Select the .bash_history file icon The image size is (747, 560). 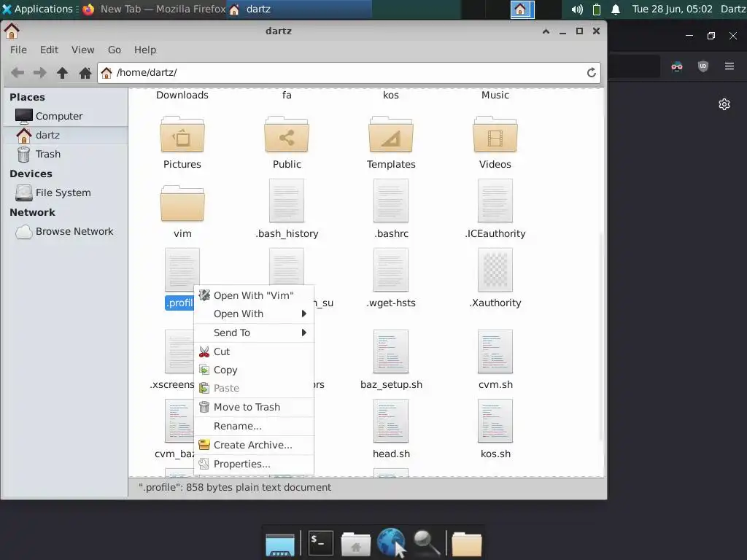[x=287, y=201]
